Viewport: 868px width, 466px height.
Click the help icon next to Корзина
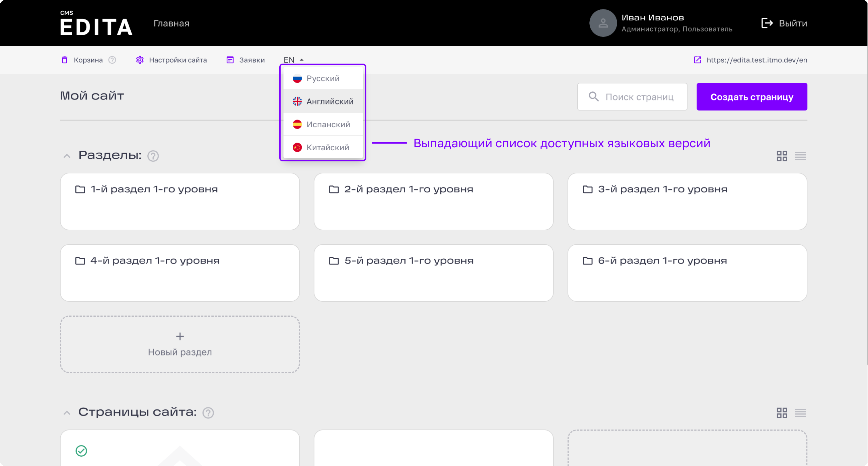112,60
